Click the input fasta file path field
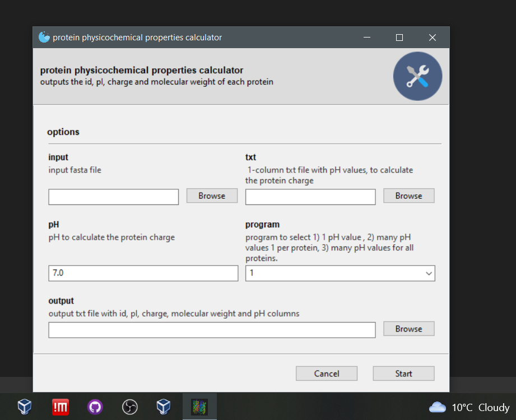The height and width of the screenshot is (420, 516). coord(114,197)
